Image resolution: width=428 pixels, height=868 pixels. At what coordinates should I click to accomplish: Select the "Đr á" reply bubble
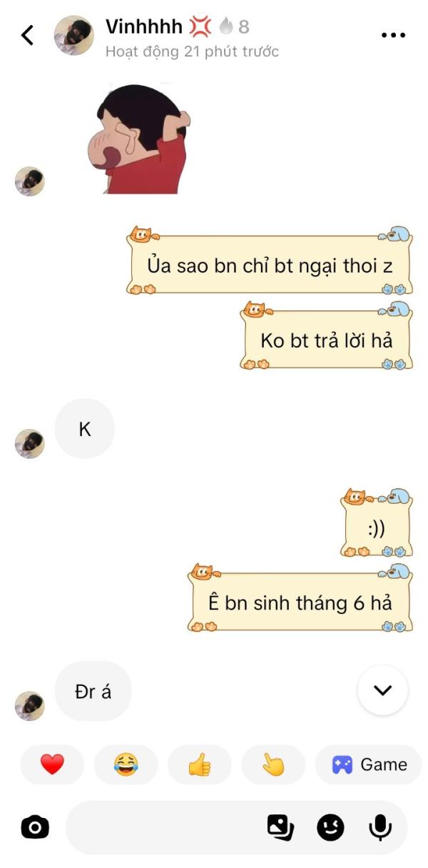click(x=93, y=691)
